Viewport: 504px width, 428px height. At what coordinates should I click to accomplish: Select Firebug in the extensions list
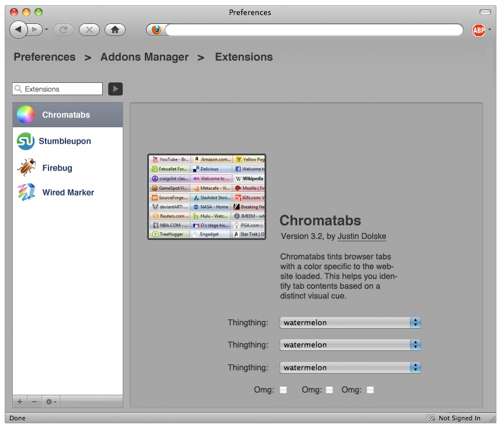(68, 168)
